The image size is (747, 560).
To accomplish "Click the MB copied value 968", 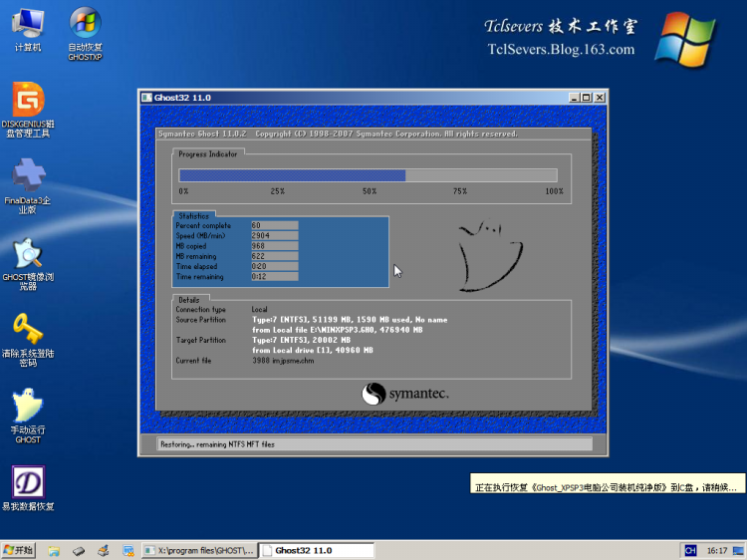I will (275, 246).
